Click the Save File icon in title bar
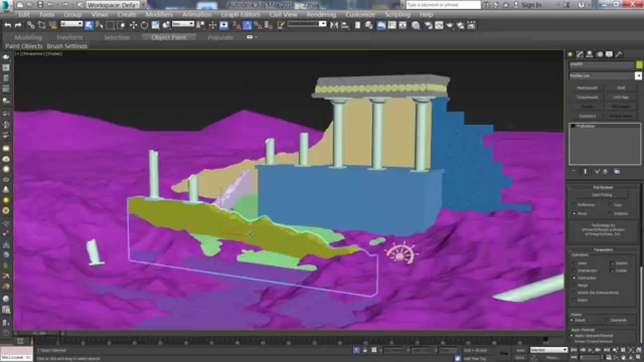This screenshot has height=362, width=644. (x=40, y=5)
